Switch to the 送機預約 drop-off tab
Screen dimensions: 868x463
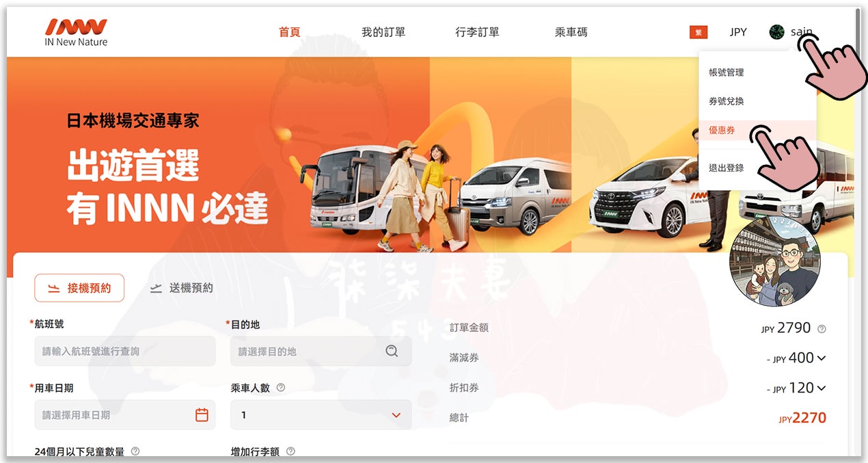182,288
